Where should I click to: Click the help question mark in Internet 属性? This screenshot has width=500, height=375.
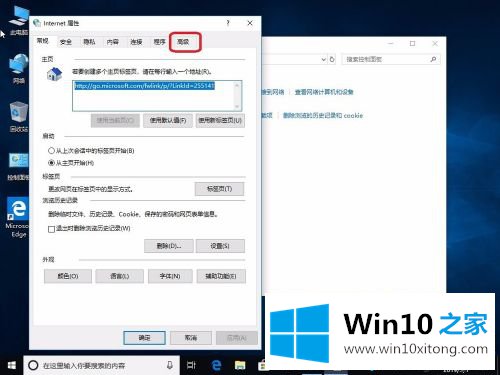coord(228,23)
